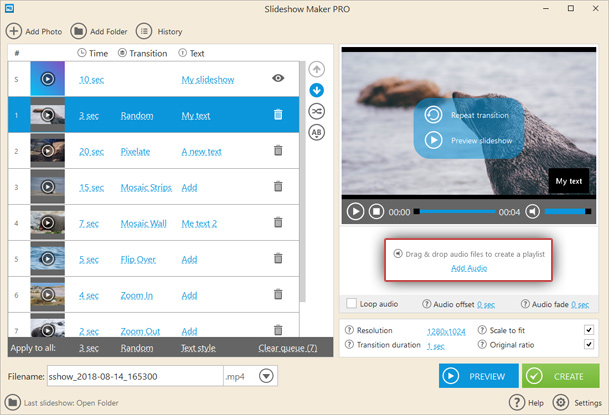
Task: Remove the Mosaic Strips slide via trash
Action: (278, 186)
